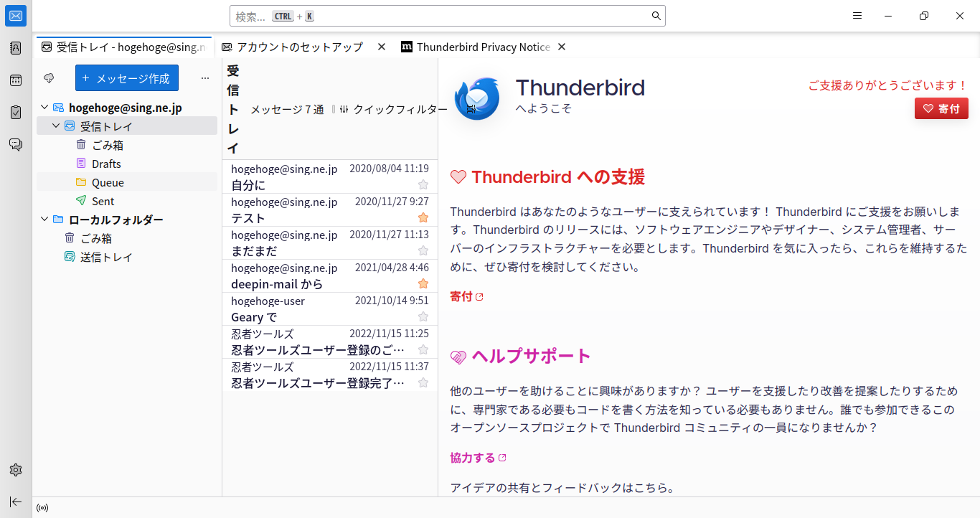
Task: Star the 忍者ツールズユーザー登録のご… message
Action: pyautogui.click(x=423, y=350)
